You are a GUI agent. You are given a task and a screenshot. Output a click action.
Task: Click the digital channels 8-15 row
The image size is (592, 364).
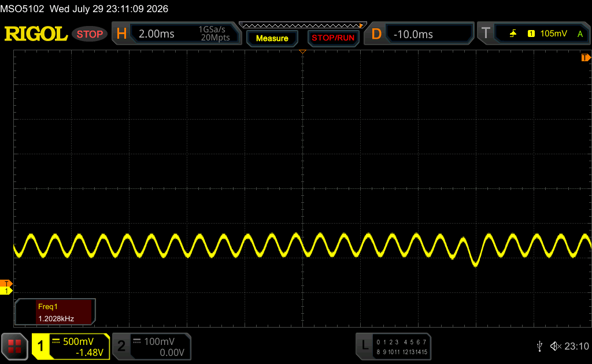[x=402, y=352]
